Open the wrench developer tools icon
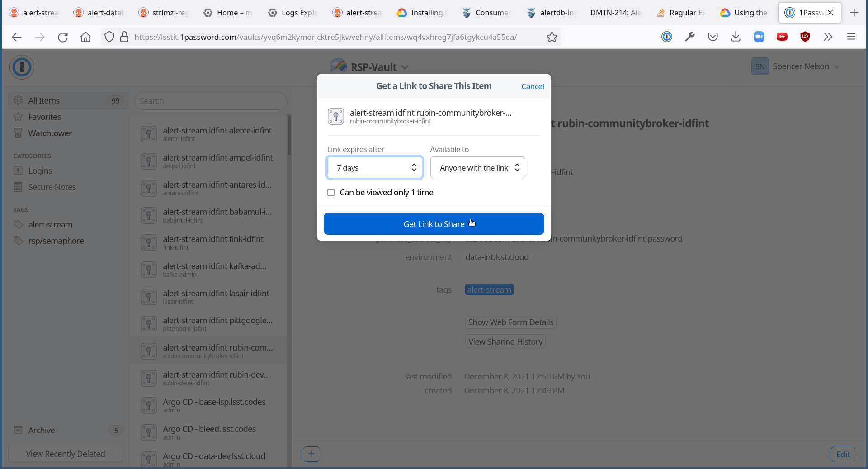Image resolution: width=868 pixels, height=469 pixels. coord(690,37)
